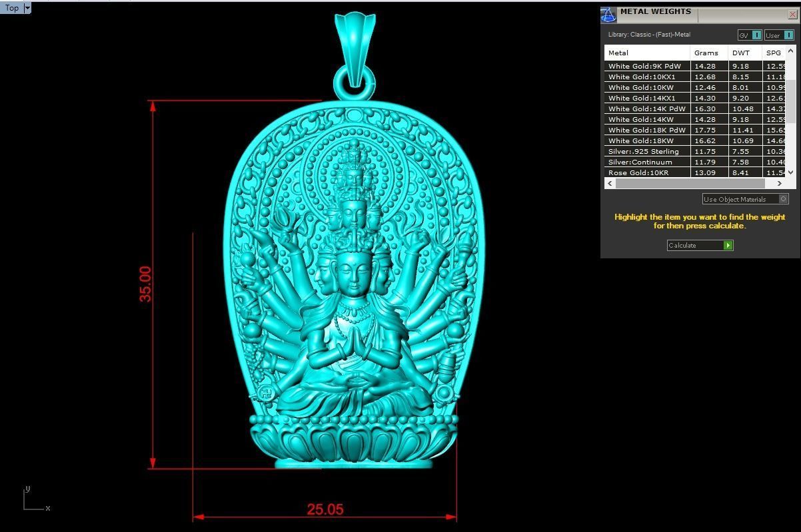This screenshot has height=532, width=801.
Task: Toggle the User library switch
Action: [778, 35]
